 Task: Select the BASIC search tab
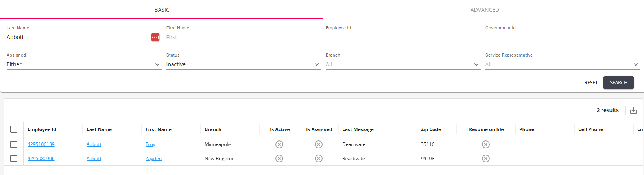pos(162,10)
